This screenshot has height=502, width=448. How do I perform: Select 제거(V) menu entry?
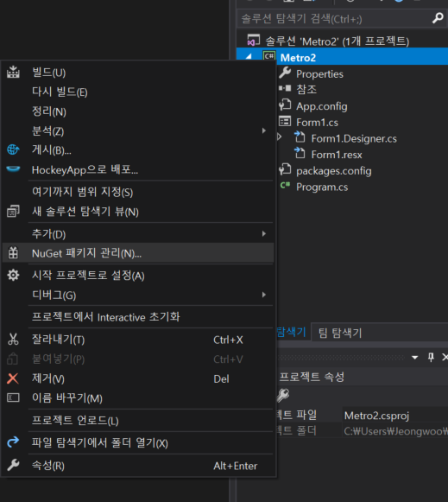[137, 378]
